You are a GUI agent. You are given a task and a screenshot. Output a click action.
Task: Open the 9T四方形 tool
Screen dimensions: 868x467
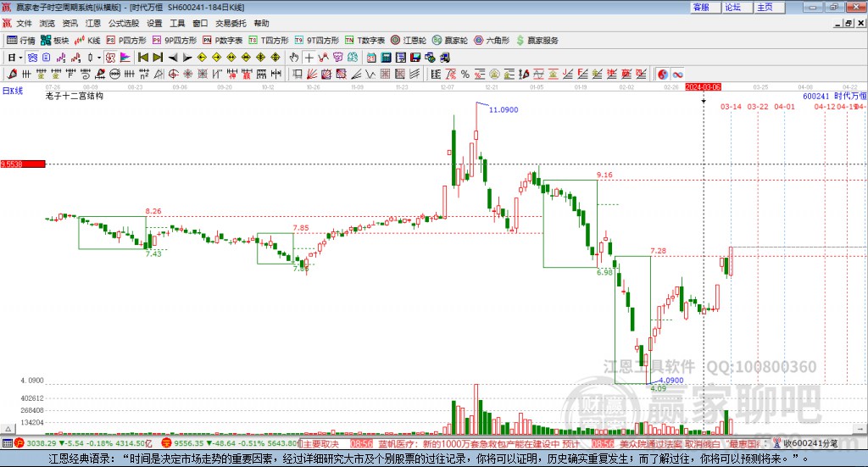point(317,41)
